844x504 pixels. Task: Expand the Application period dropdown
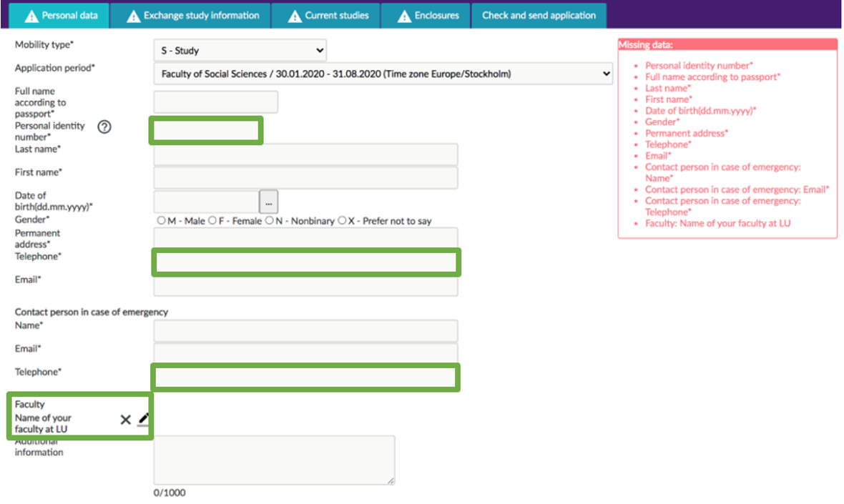click(x=383, y=74)
